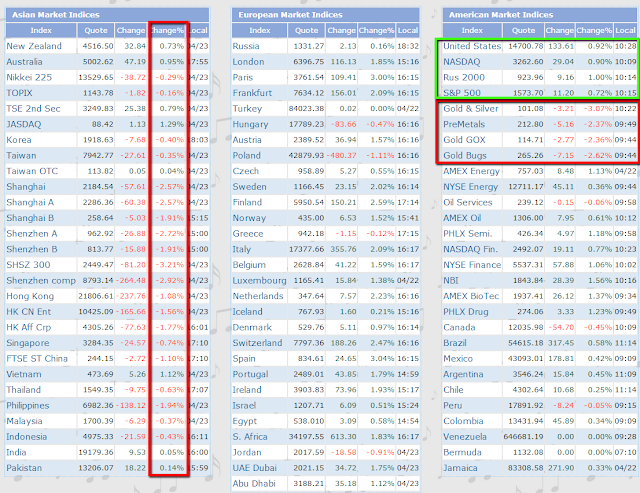This screenshot has height=493, width=640.
Task: Open the New Zealand index link
Action: pos(34,46)
